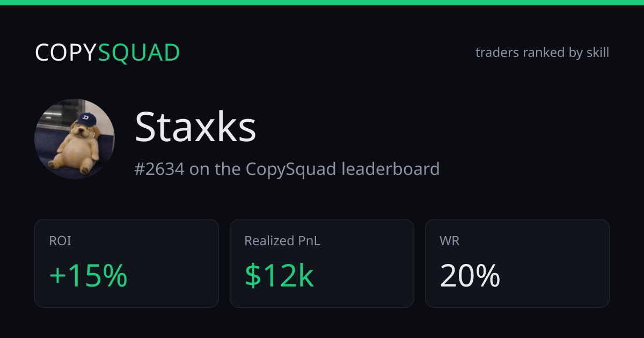Click the +15% ROI value
Viewport: 644px width, 338px height.
88,276
